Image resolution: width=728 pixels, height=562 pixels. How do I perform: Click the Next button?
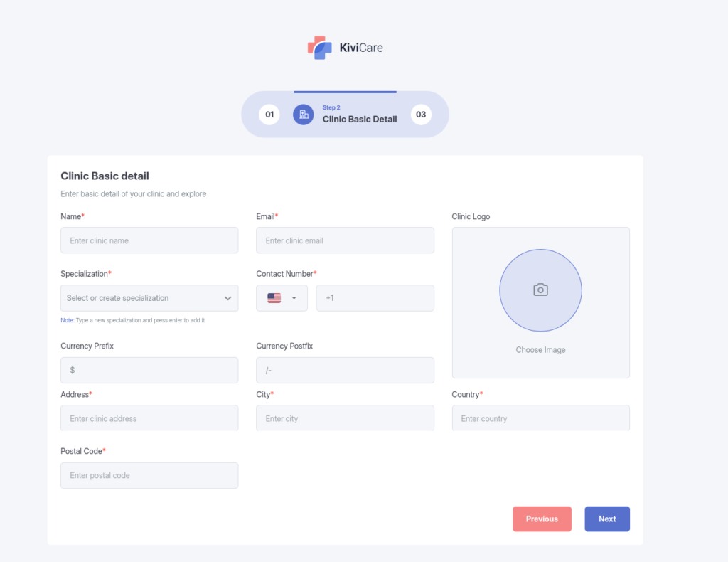(607, 519)
